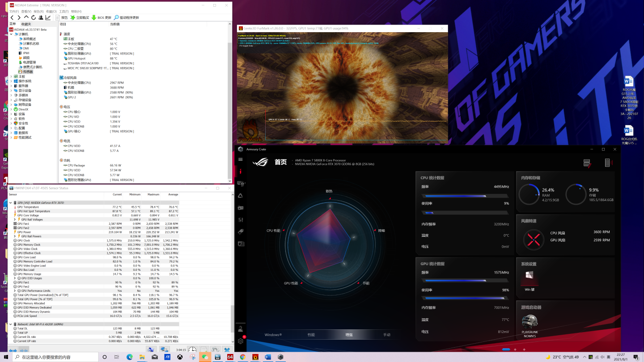Click the AIDA64 graph chart toolbar icon
The height and width of the screenshot is (362, 644).
tap(48, 17)
